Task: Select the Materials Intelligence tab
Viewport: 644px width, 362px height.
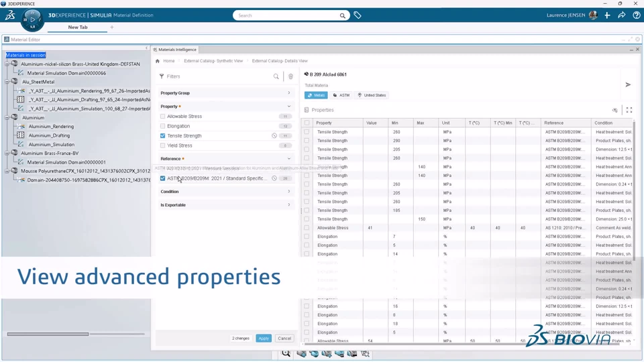Action: pos(175,50)
